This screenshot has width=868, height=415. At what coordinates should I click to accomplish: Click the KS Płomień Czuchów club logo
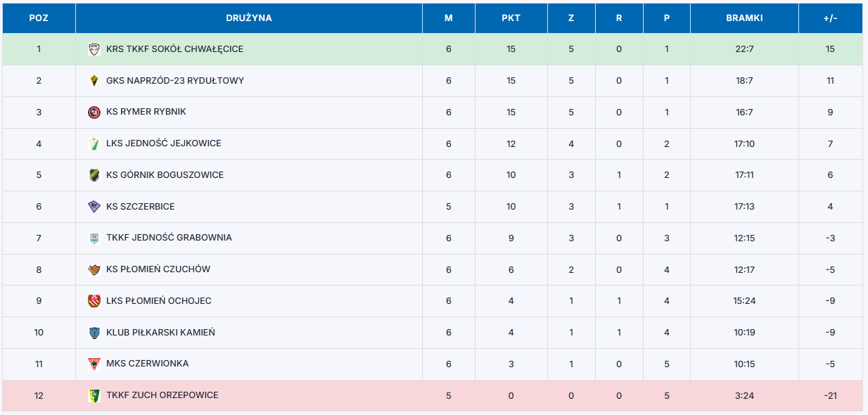pos(94,269)
